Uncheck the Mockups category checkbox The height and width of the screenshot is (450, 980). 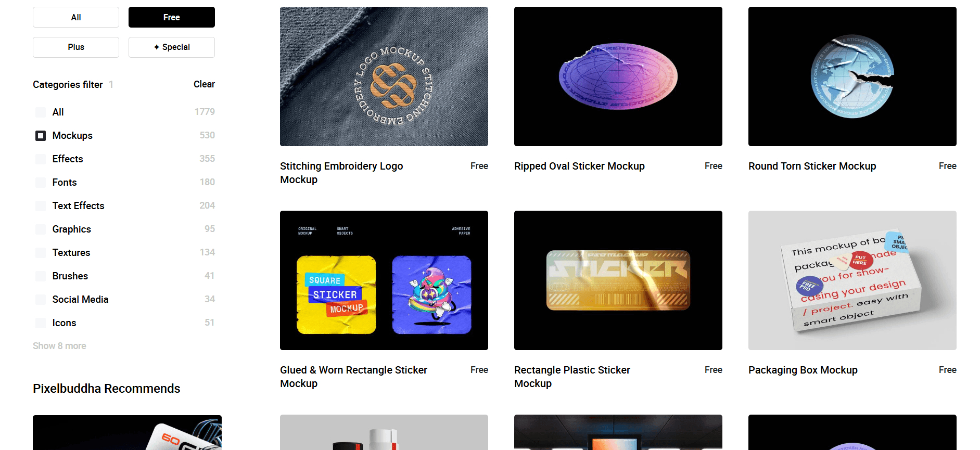click(x=41, y=135)
